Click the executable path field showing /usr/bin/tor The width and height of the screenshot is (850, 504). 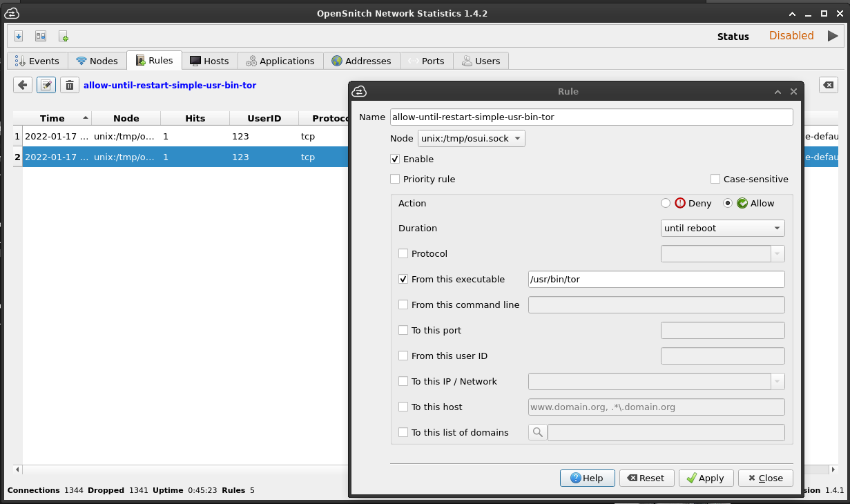[657, 280]
